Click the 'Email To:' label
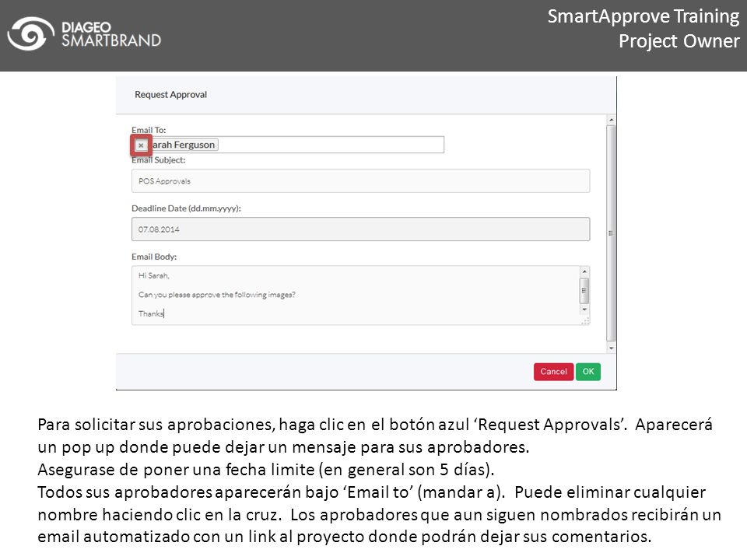 click(x=149, y=130)
